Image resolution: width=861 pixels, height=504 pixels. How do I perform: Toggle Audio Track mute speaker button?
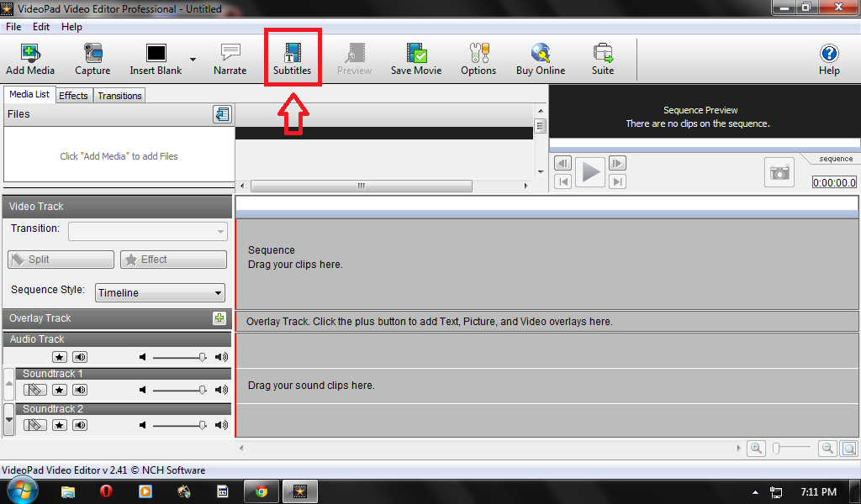(80, 357)
